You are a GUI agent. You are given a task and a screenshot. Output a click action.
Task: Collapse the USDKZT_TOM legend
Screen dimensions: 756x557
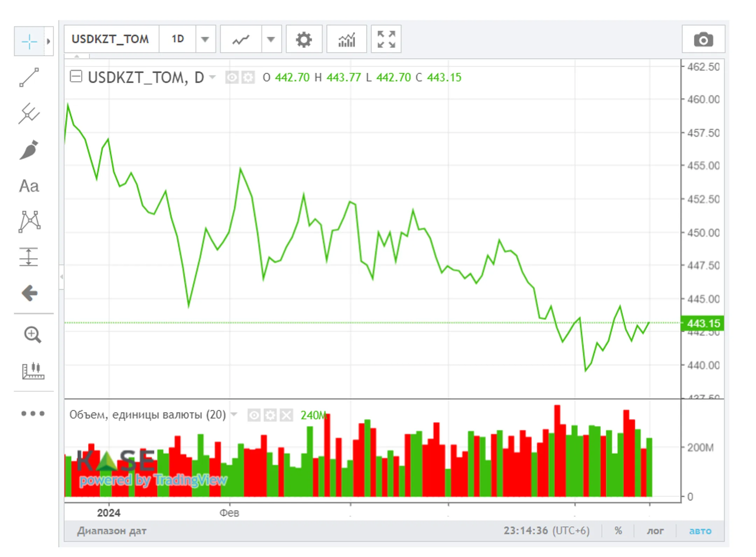click(76, 77)
